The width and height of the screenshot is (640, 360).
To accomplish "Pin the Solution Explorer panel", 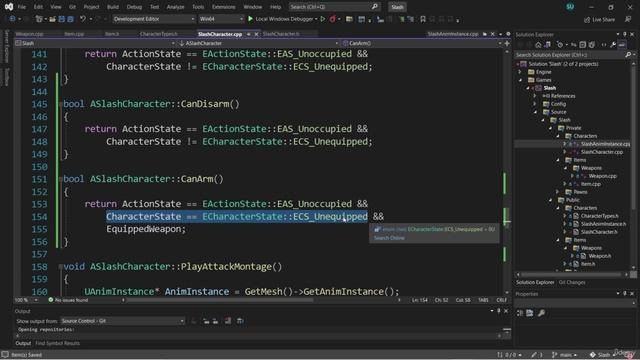I will (x=624, y=34).
